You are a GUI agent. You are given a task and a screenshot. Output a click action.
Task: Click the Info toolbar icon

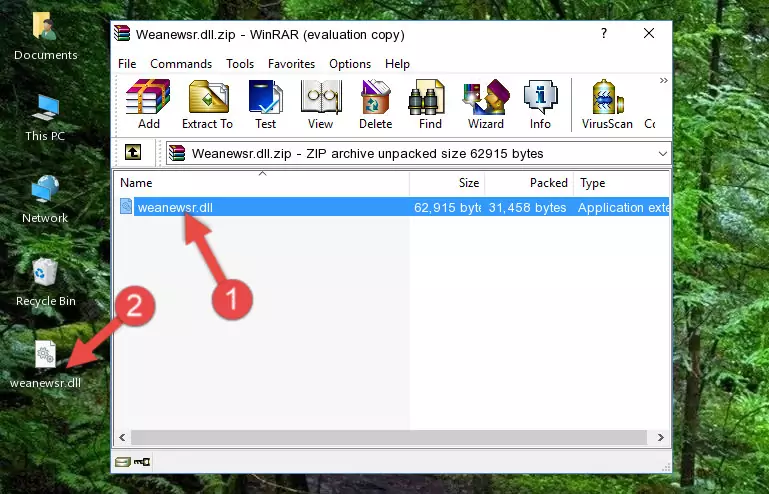click(x=540, y=104)
